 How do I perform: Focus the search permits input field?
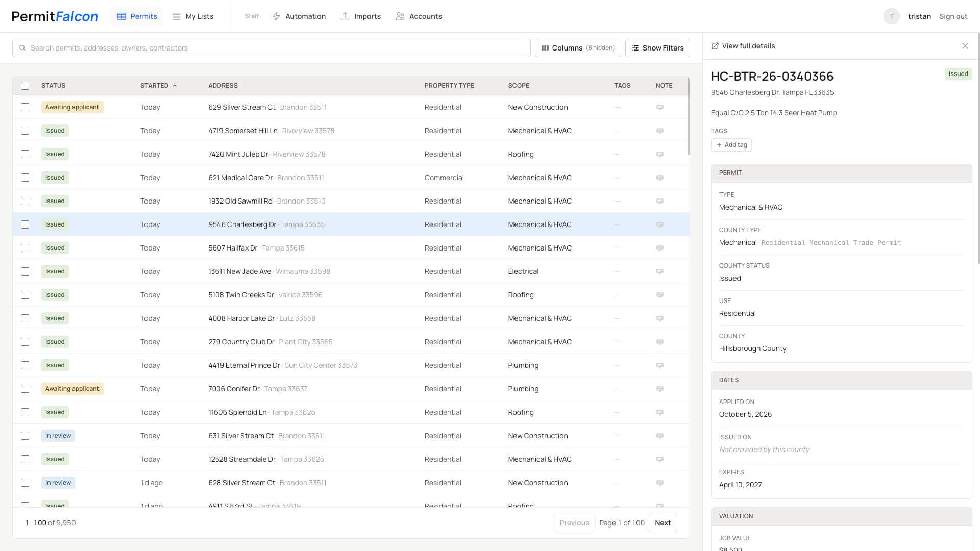point(271,48)
